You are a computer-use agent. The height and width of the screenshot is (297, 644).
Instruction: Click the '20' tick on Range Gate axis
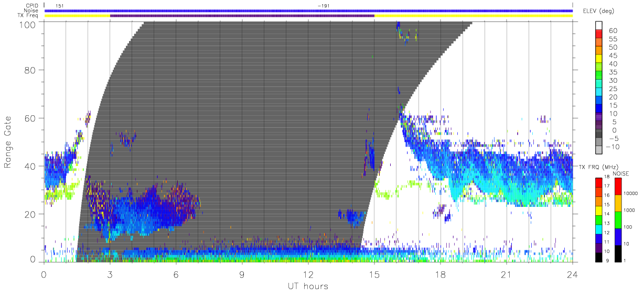30,214
